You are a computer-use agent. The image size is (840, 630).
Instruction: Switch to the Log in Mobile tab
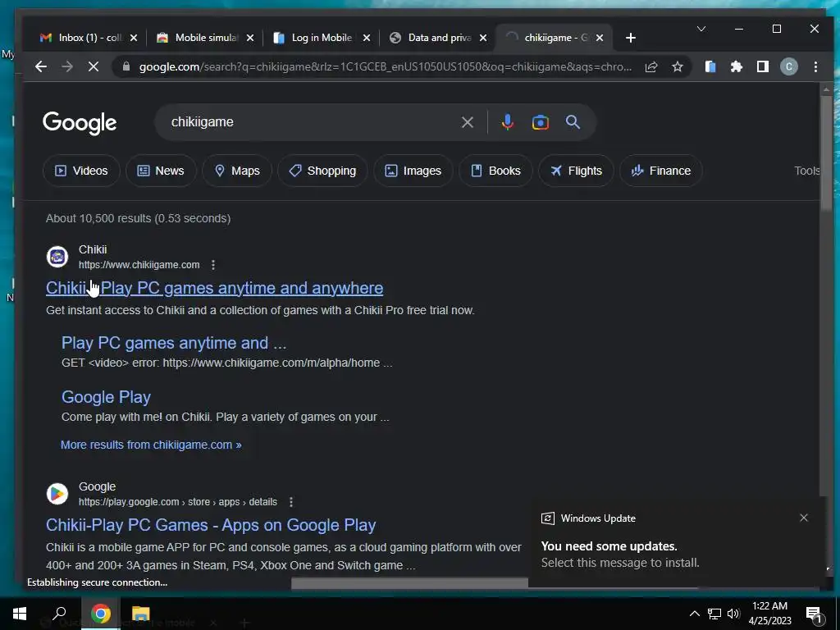coord(313,38)
